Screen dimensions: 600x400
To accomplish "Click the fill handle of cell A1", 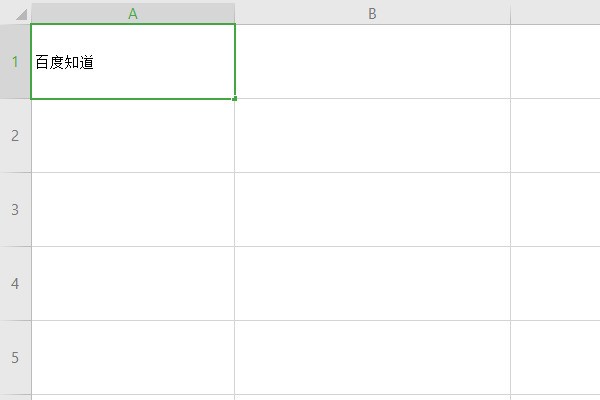I will pyautogui.click(x=235, y=99).
